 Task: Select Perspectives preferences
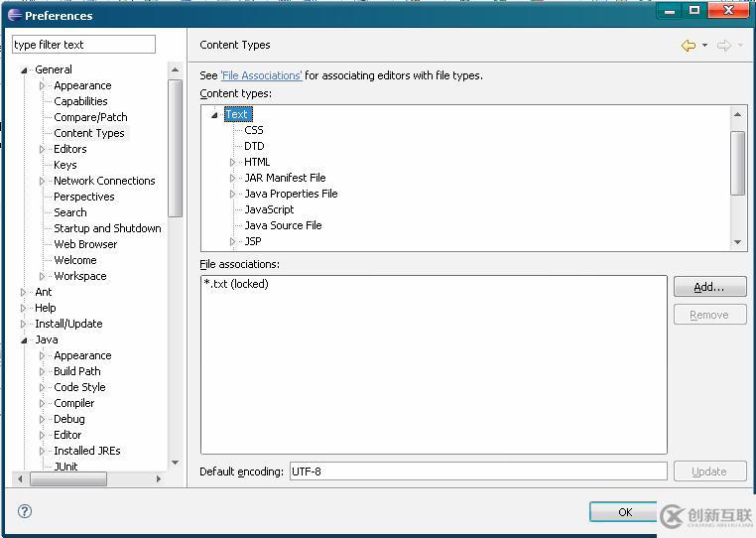pos(84,197)
